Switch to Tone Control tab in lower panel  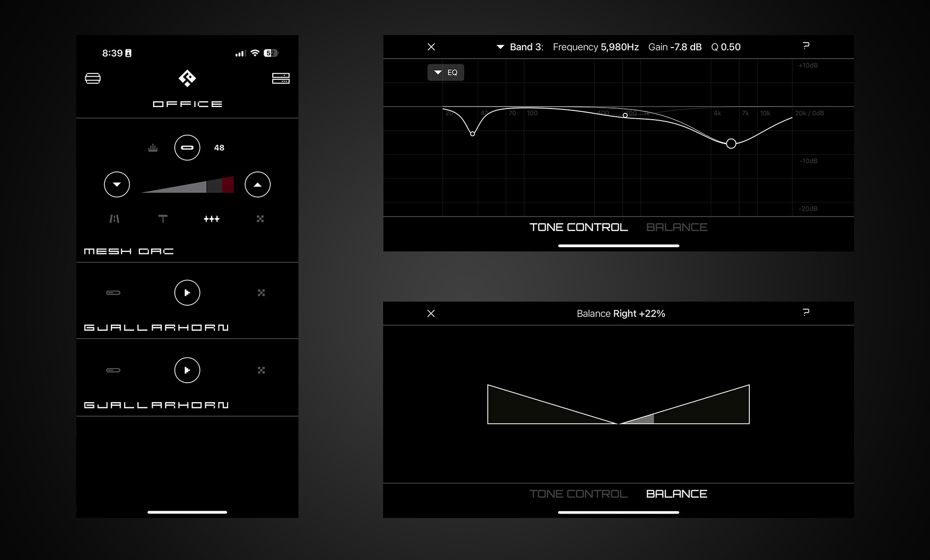click(x=578, y=494)
